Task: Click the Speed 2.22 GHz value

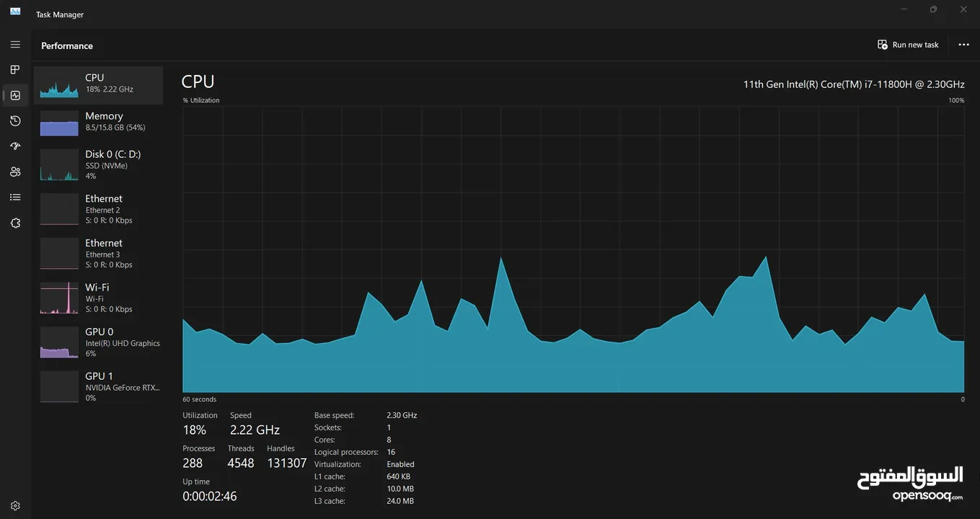Action: (x=255, y=430)
